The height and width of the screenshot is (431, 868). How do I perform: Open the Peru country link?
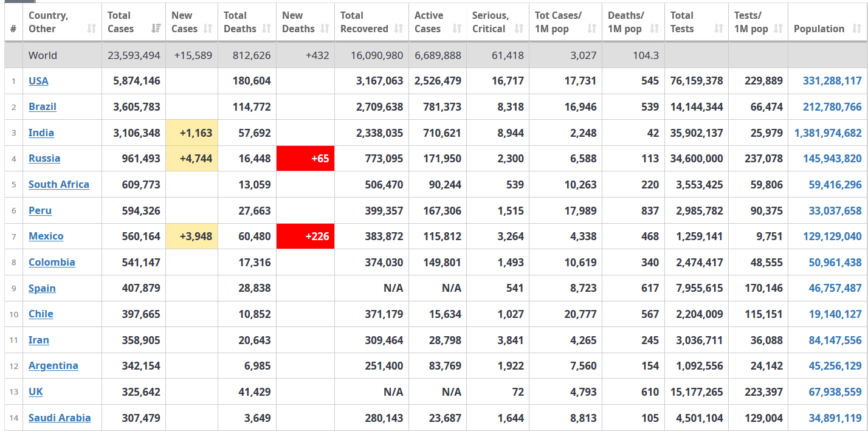pos(40,210)
